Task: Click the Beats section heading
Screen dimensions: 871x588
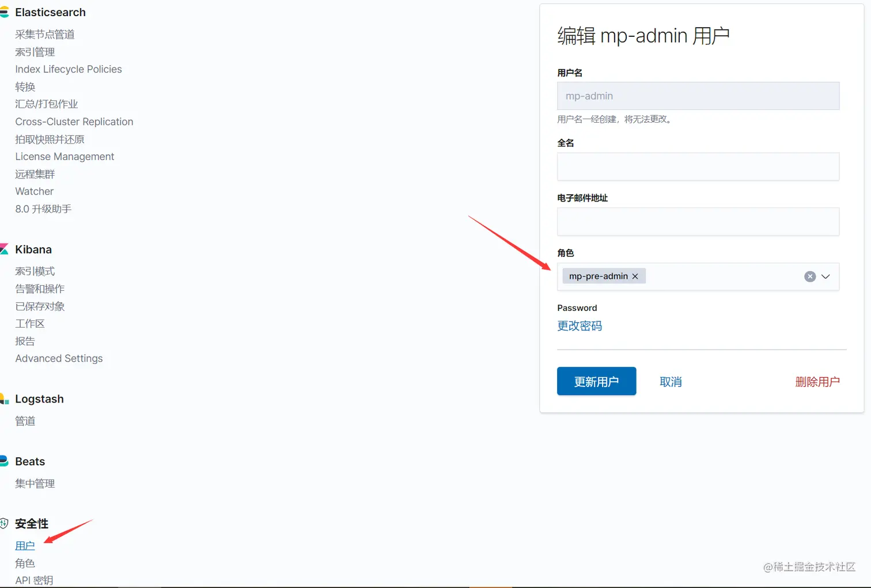Action: [x=30, y=461]
